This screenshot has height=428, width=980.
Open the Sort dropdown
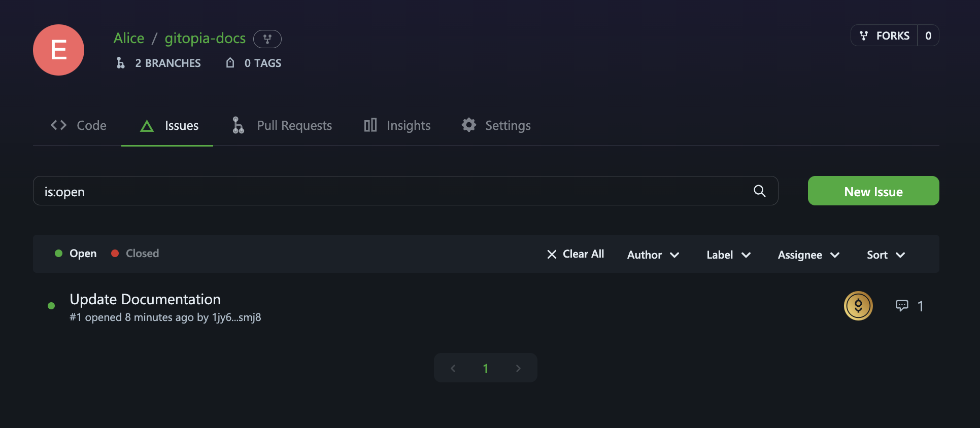pos(886,255)
